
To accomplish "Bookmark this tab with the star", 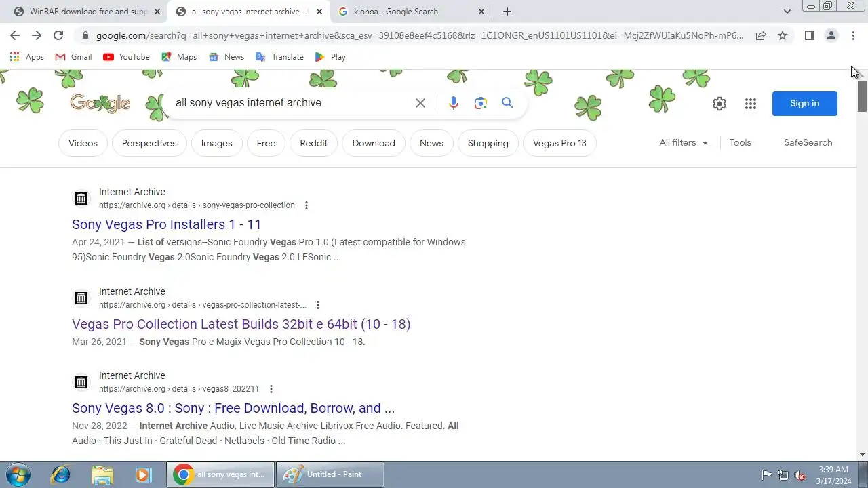I will pyautogui.click(x=783, y=35).
